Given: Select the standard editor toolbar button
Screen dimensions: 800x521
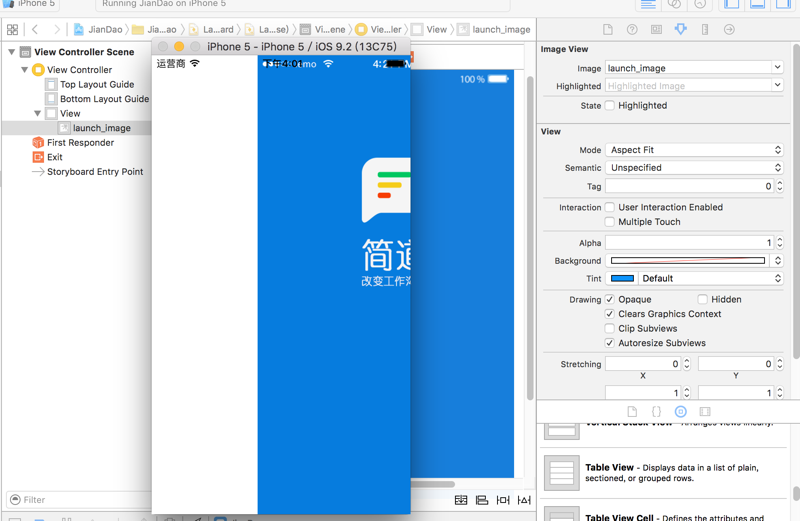Looking at the screenshot, I should (x=648, y=4).
